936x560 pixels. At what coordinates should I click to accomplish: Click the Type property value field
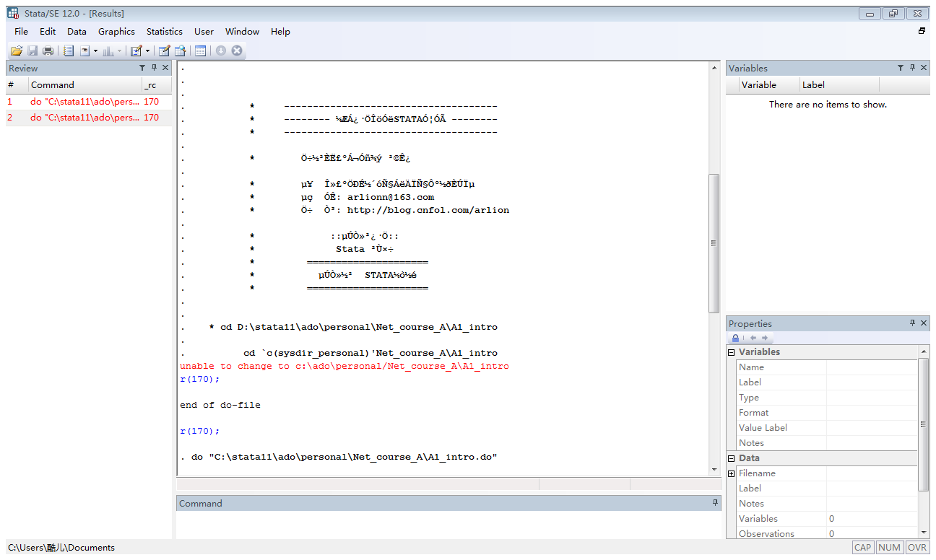tap(872, 398)
